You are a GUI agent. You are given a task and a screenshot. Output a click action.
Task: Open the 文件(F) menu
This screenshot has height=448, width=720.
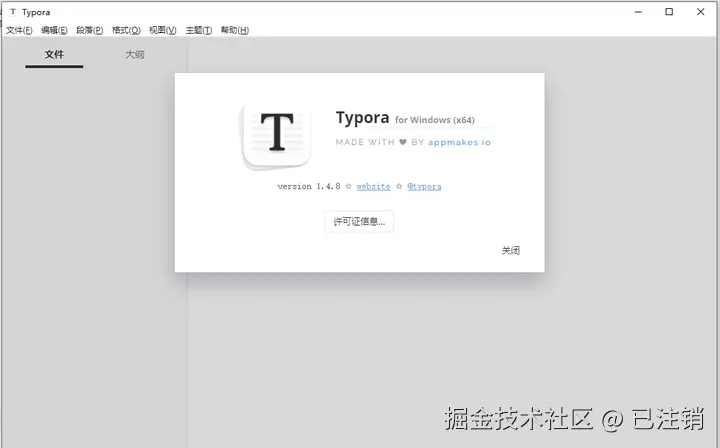click(19, 30)
